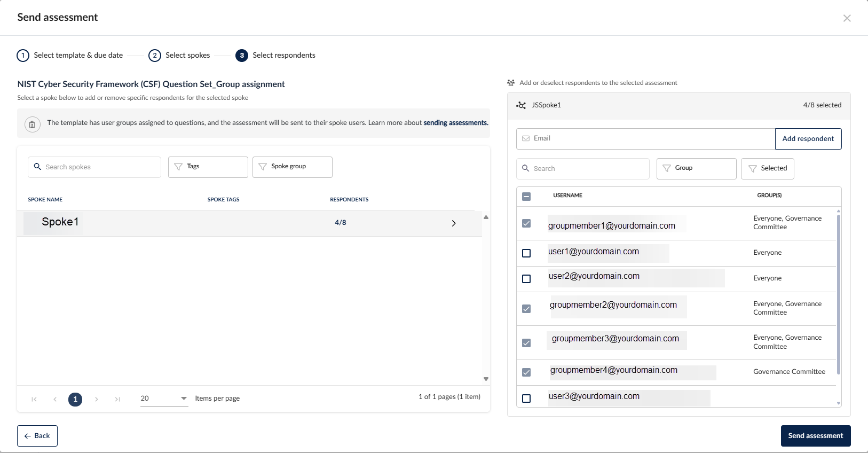This screenshot has width=868, height=453.
Task: Click the JSSpoke1 spoke network icon
Action: coord(521,105)
